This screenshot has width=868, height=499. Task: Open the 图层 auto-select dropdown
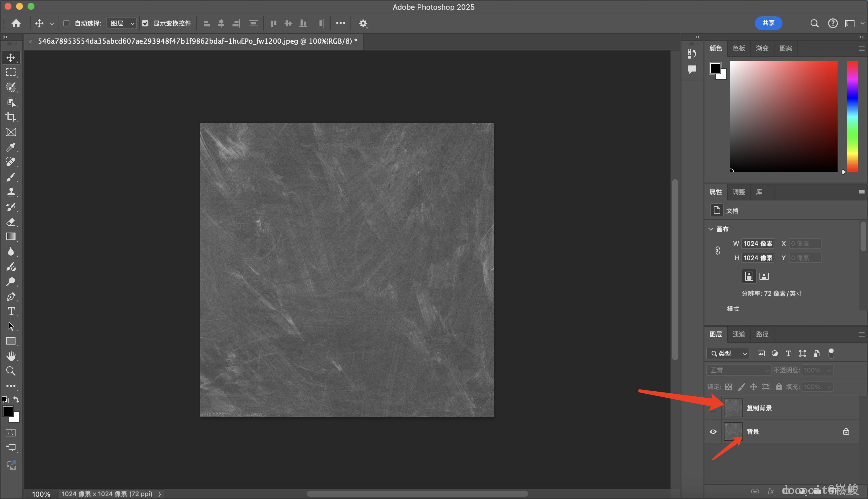[x=122, y=23]
